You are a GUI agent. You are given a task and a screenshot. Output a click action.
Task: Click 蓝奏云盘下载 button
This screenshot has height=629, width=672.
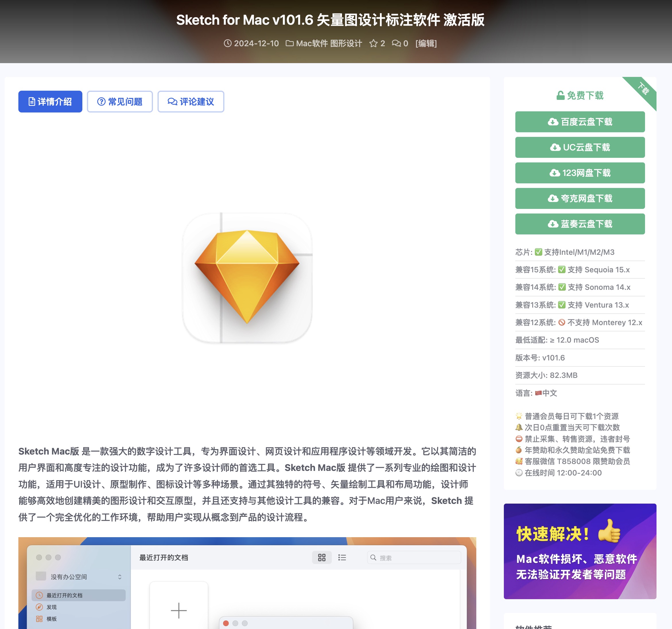click(580, 224)
